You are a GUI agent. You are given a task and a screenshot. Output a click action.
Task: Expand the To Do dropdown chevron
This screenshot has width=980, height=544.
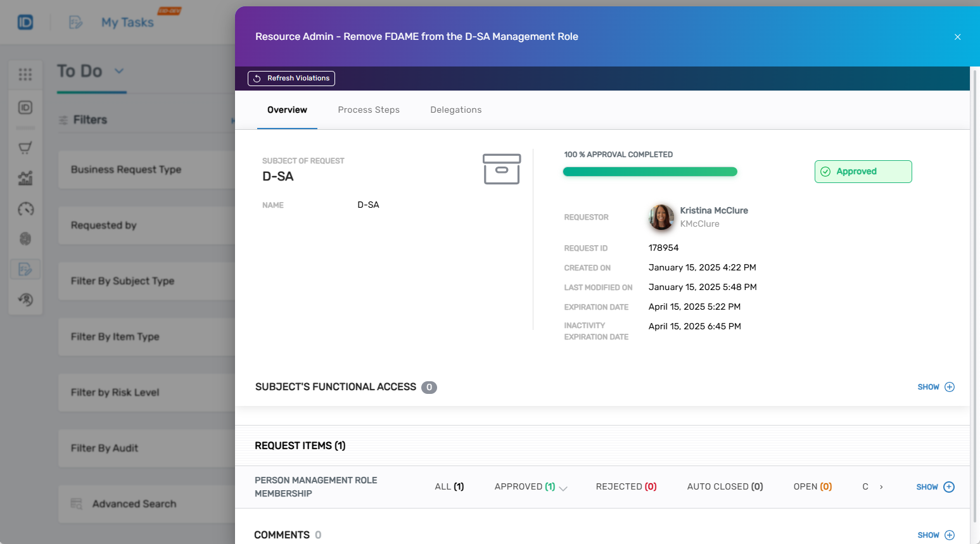119,71
